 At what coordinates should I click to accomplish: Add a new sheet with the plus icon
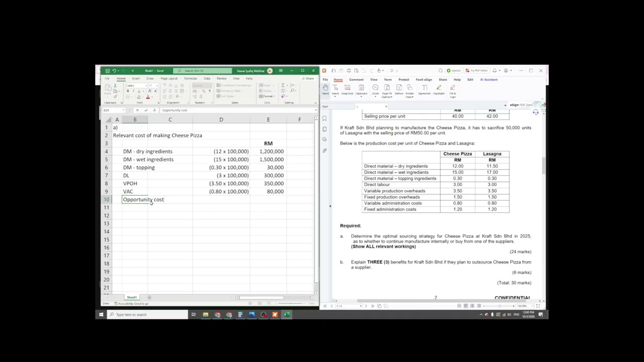tap(149, 298)
